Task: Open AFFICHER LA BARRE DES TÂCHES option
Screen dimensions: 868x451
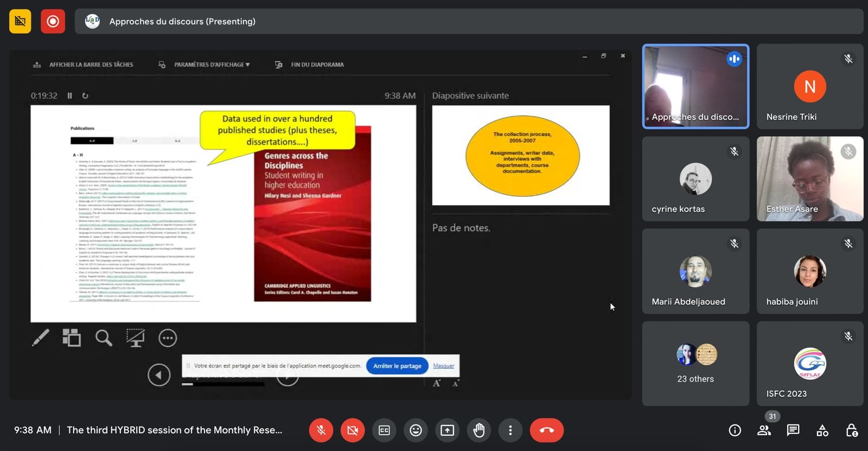Action: 83,65
